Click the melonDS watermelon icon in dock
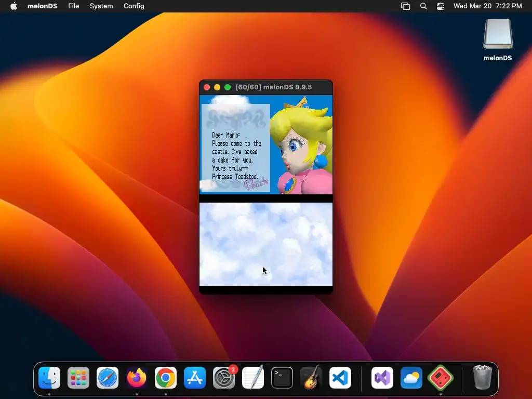Image resolution: width=532 pixels, height=399 pixels. tap(441, 378)
